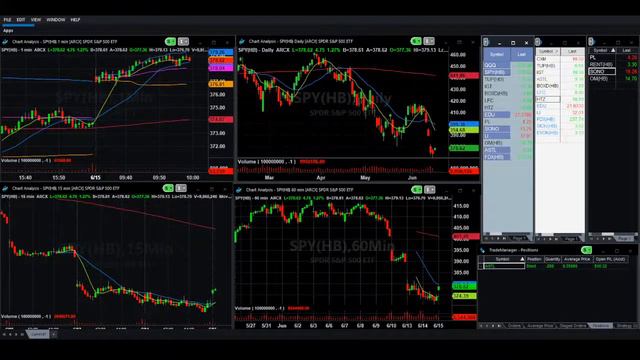Viewport: 640px width, 360px height.
Task: Toggle gray interval link on SPY 1 min chart
Action: coord(183,42)
